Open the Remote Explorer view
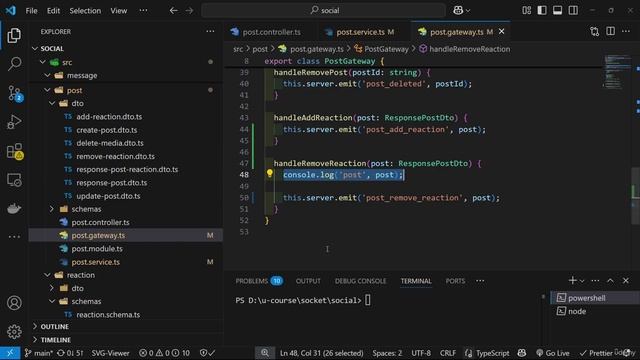Image resolution: width=640 pixels, height=360 pixels. (14, 180)
